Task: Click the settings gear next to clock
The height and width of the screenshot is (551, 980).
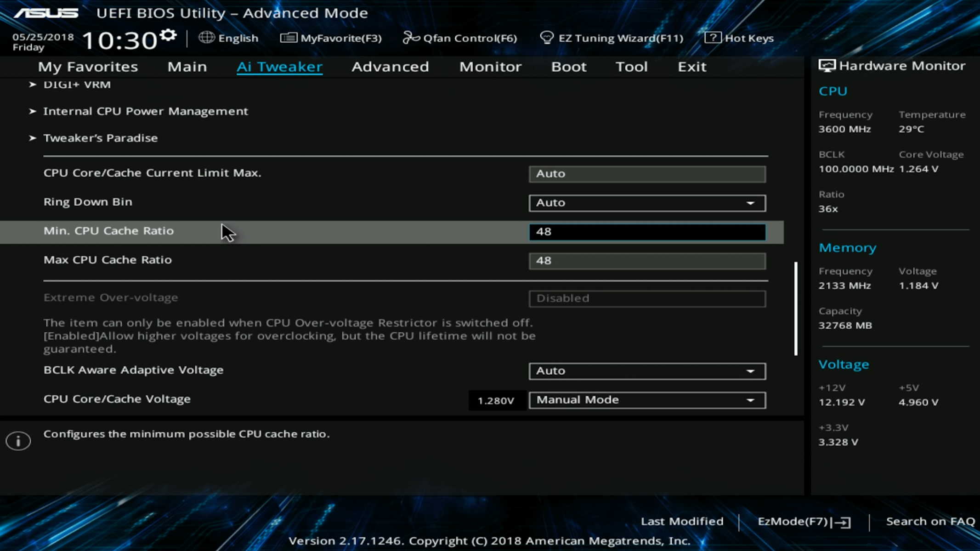Action: click(x=169, y=35)
